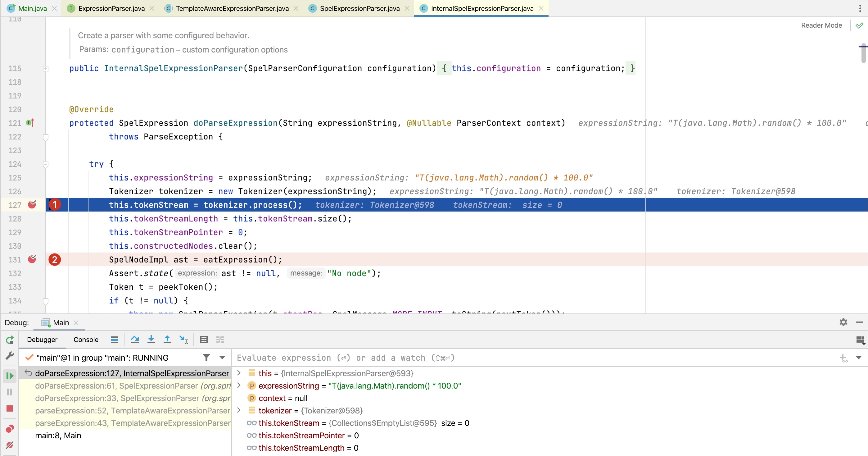The image size is (868, 456).
Task: Expand the folded constructor at line 115
Action: coord(46,68)
